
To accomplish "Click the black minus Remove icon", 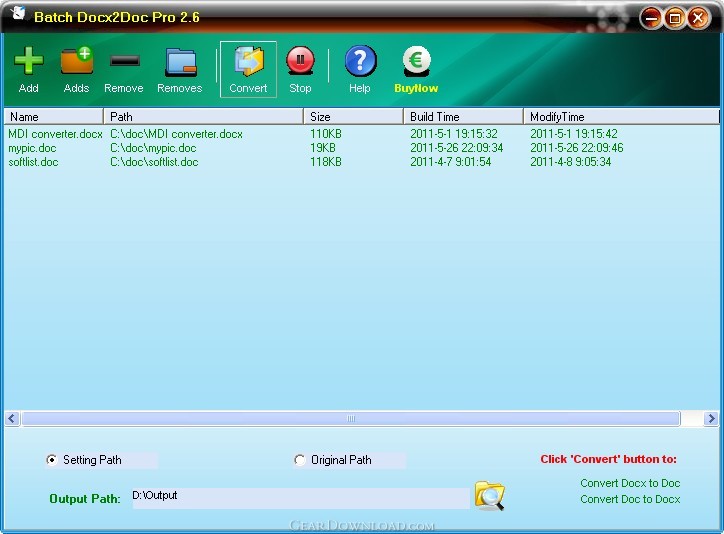I will (125, 60).
